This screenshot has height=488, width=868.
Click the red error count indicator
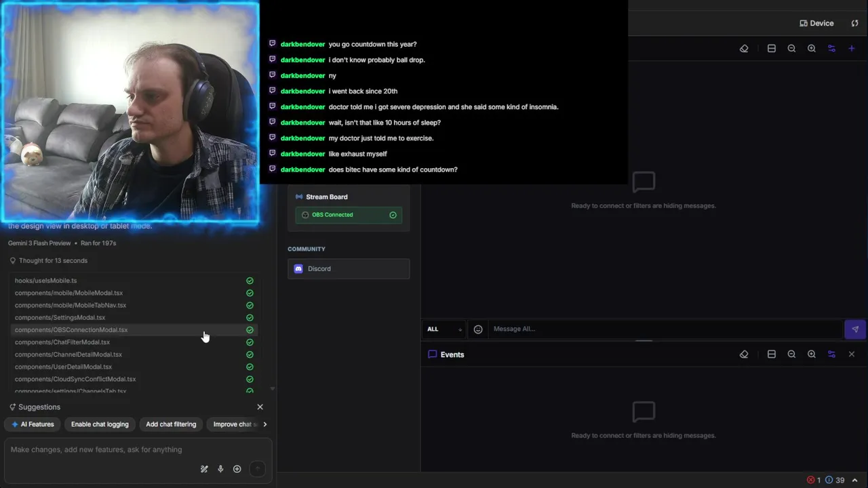814,480
